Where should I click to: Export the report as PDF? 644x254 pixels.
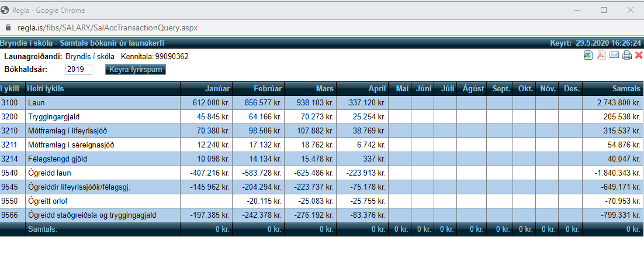coord(601,56)
